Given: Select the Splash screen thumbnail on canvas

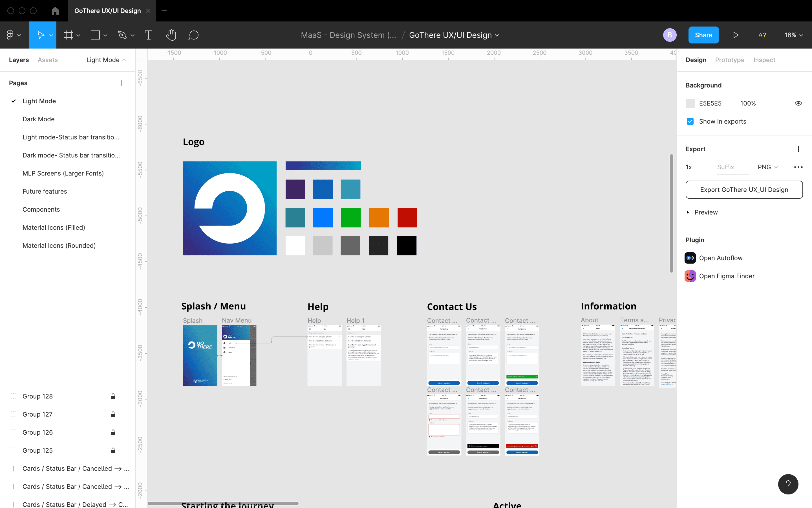Looking at the screenshot, I should [200, 356].
